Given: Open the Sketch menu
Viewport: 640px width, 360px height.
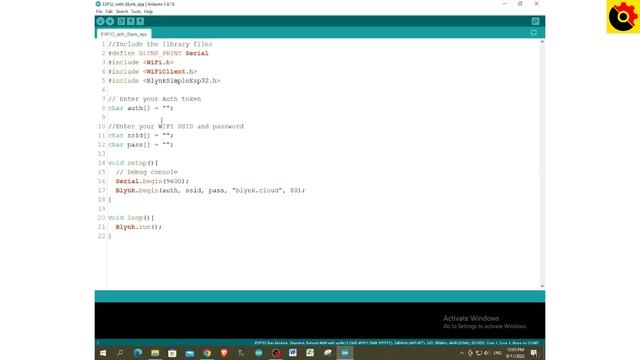Looking at the screenshot, I should point(122,11).
